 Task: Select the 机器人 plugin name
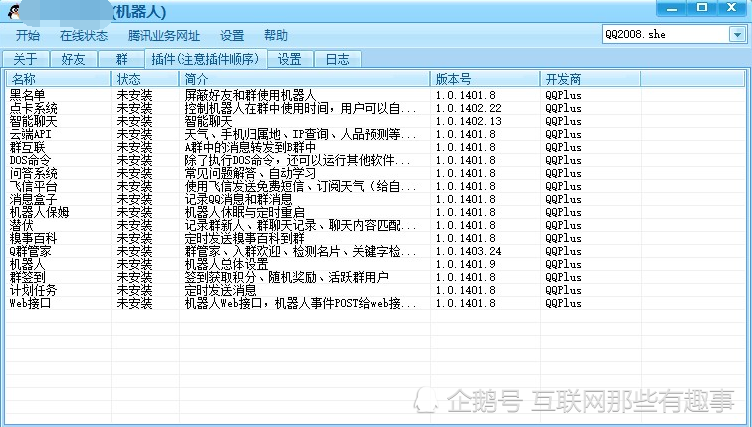point(27,264)
